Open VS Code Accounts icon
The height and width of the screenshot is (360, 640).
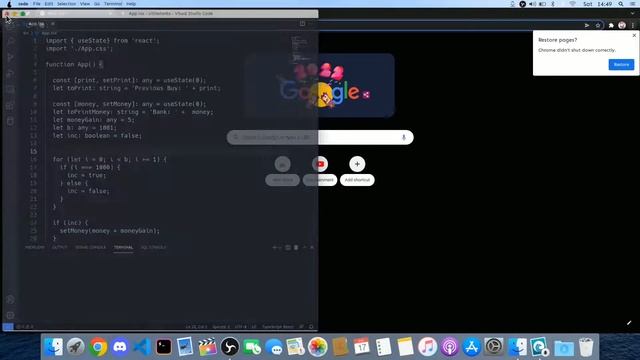[x=11, y=300]
